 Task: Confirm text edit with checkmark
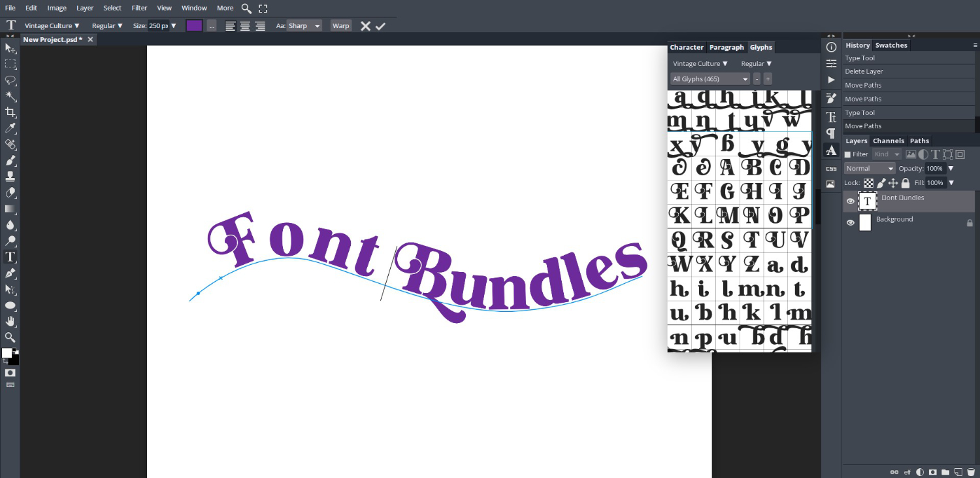[381, 26]
